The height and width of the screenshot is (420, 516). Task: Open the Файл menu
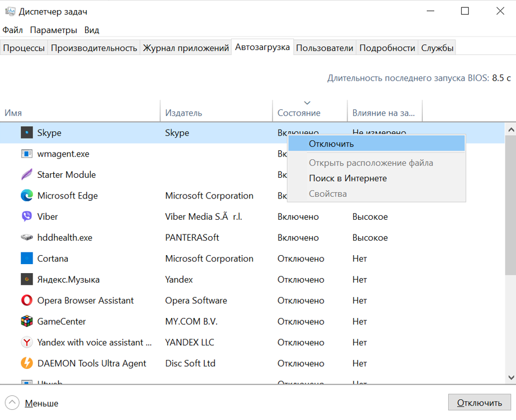pos(12,30)
